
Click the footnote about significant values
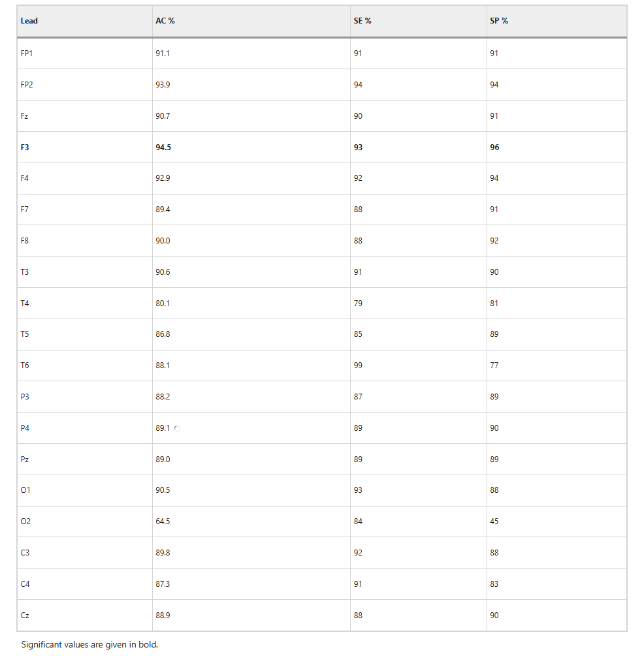[x=89, y=645]
